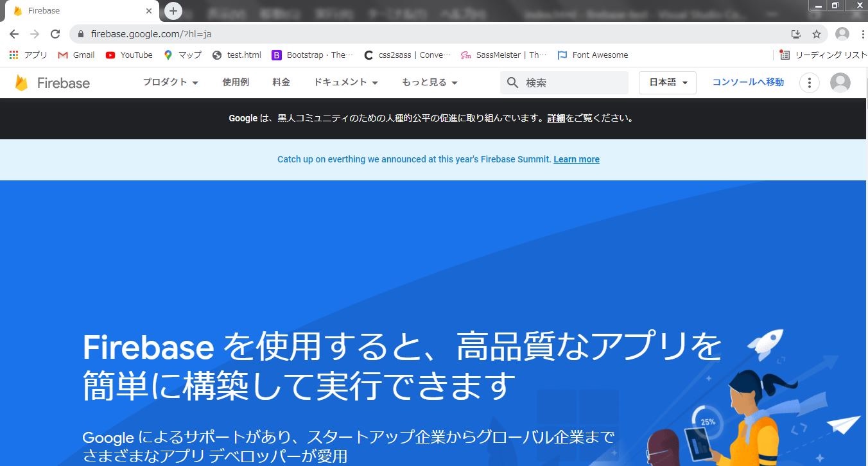Viewport: 868px width, 466px height.
Task: Reload the page
Action: (x=55, y=34)
